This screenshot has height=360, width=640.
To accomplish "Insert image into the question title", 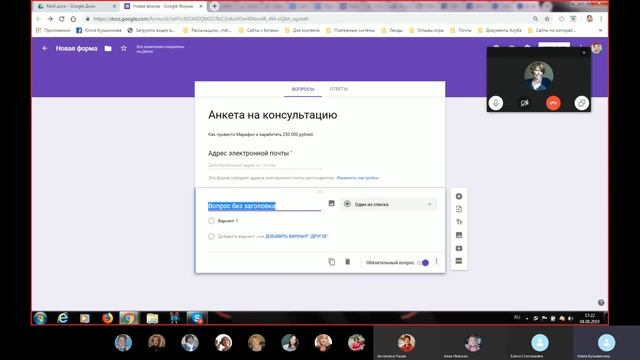I will [331, 203].
